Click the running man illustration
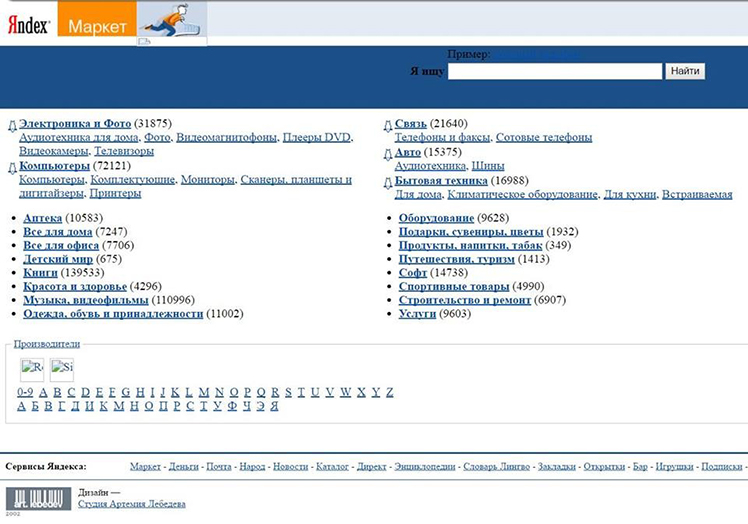This screenshot has width=748, height=524. tap(172, 19)
